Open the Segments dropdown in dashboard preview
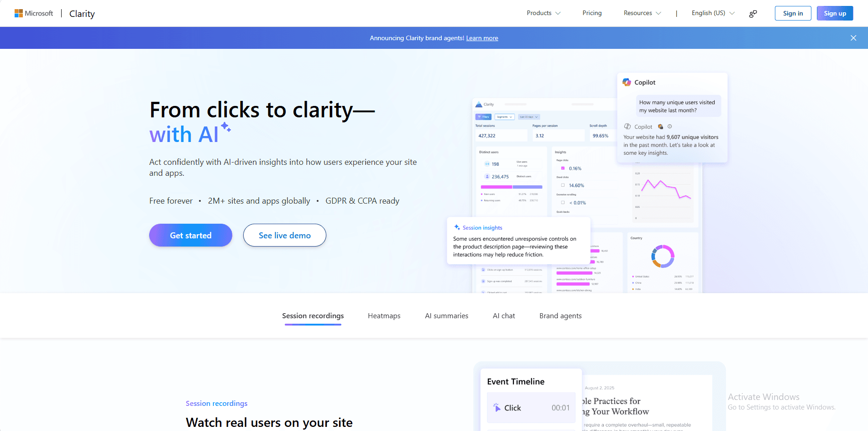The width and height of the screenshot is (868, 431). [x=505, y=117]
